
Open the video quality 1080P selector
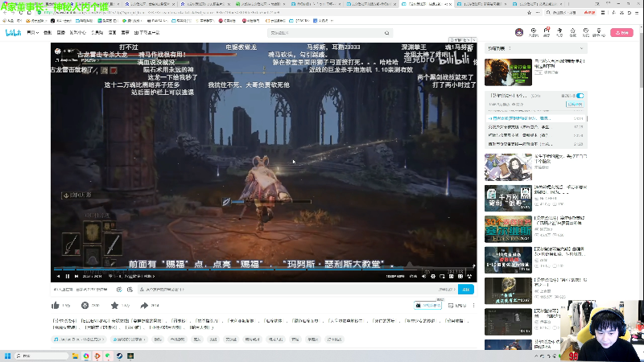point(395,276)
